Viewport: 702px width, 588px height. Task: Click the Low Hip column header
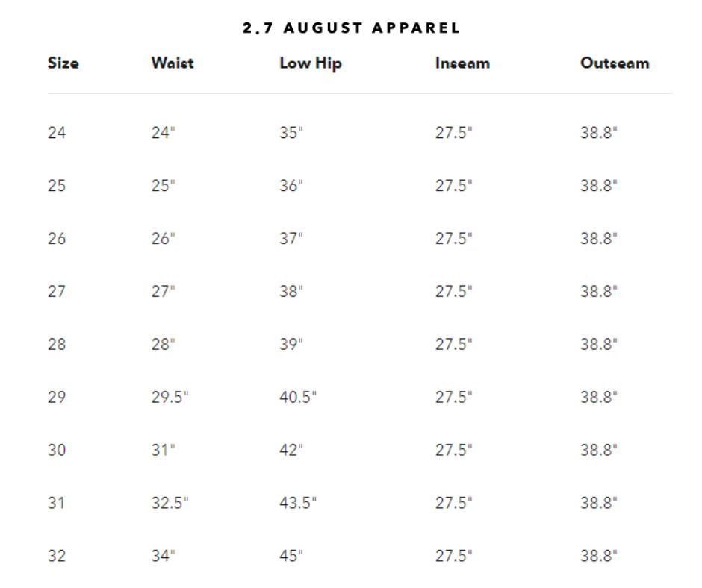coord(310,63)
